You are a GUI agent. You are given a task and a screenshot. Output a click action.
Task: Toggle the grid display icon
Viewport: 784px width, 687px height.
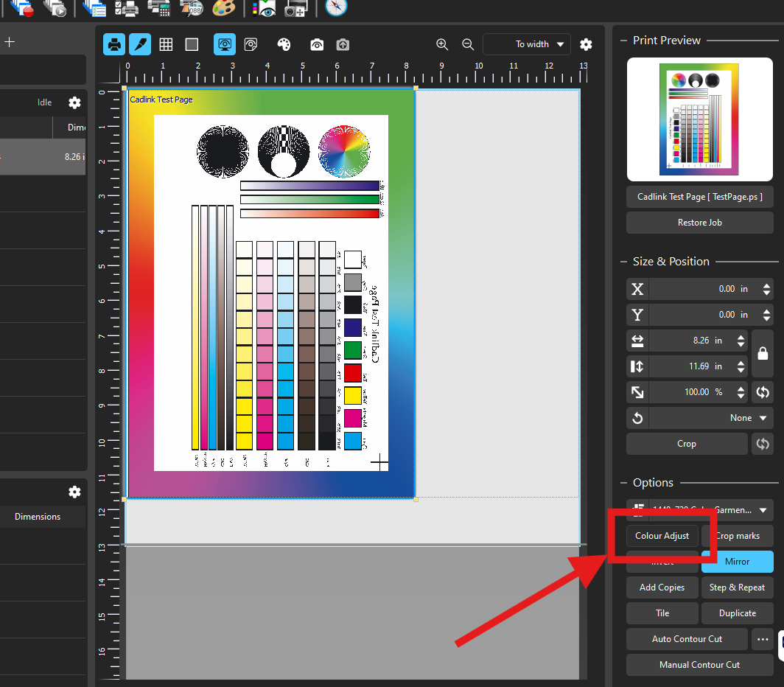[166, 44]
